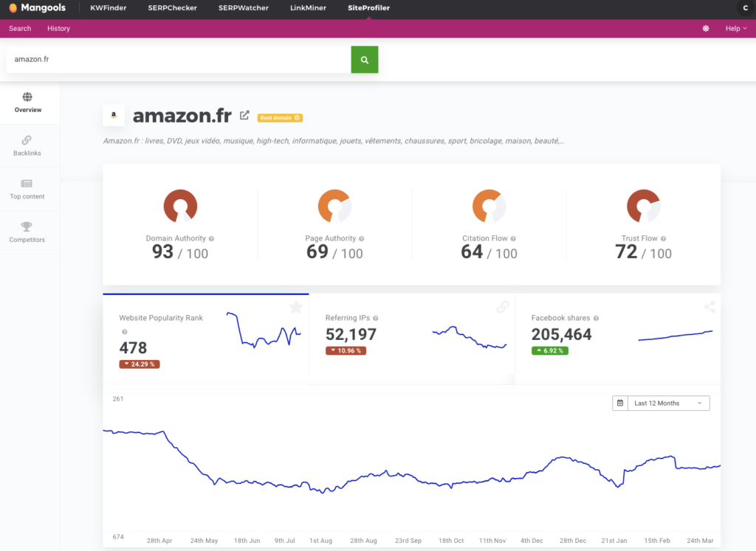Viewport: 756px width, 551px height.
Task: Click the link icon on Referring IPs card
Action: [x=502, y=307]
